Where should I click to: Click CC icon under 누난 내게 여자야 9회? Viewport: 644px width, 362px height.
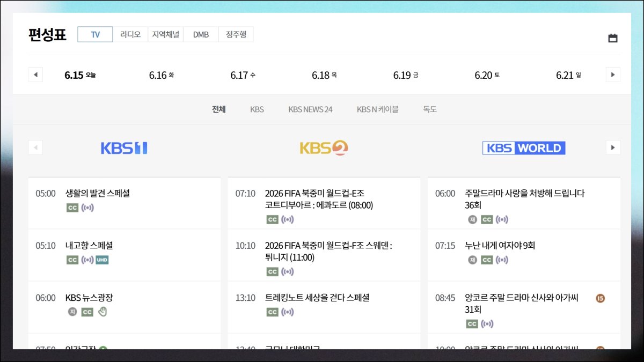point(487,260)
